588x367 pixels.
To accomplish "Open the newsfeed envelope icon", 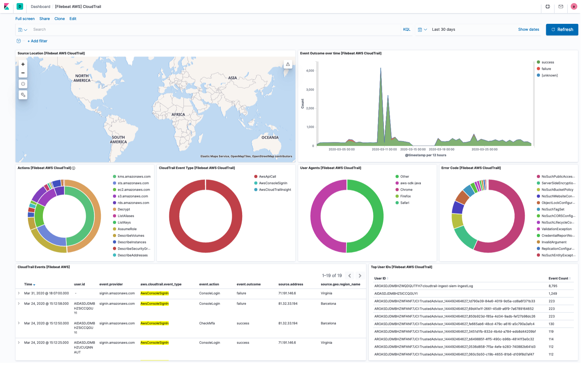I will click(561, 7).
